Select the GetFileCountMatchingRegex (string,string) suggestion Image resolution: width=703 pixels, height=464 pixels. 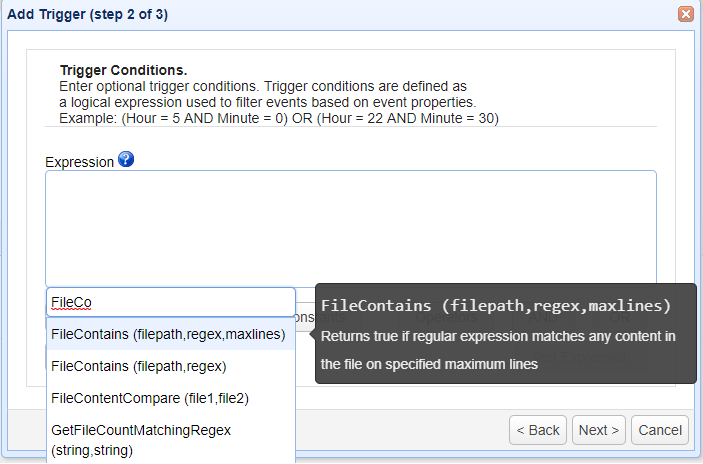click(x=141, y=440)
